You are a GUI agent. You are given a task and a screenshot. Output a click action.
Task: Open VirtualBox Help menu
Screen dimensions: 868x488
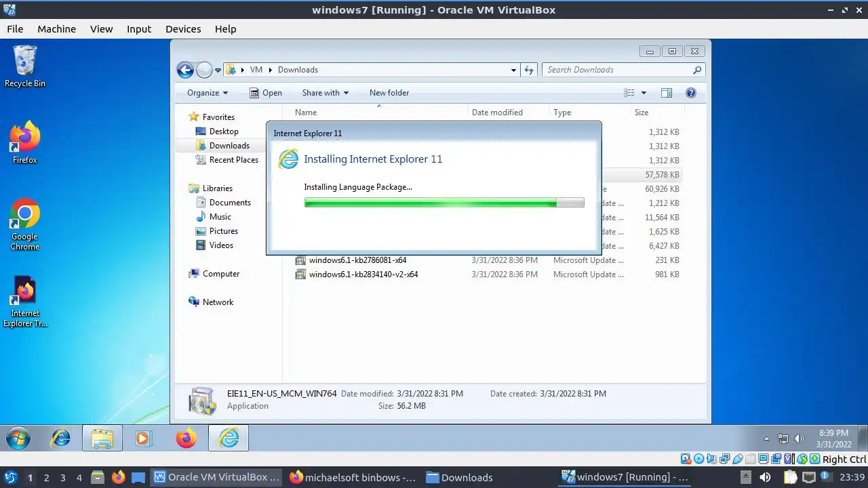[x=225, y=29]
